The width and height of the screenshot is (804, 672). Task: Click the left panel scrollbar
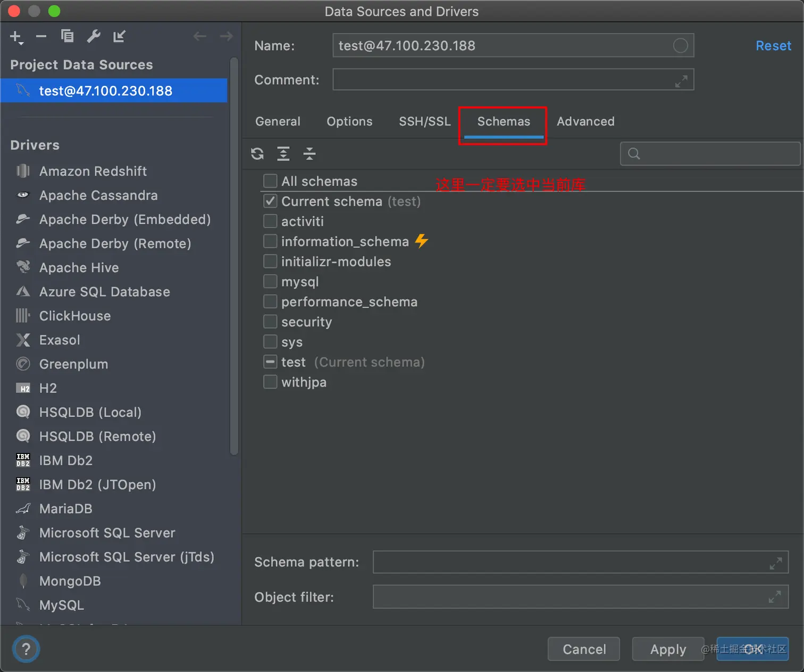click(234, 257)
